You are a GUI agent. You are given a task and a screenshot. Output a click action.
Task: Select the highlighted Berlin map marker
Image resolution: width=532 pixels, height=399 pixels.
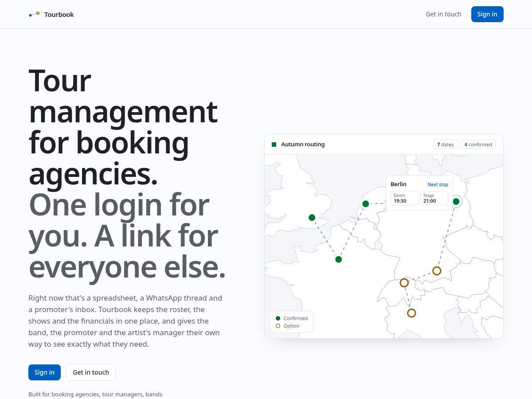coord(456,202)
